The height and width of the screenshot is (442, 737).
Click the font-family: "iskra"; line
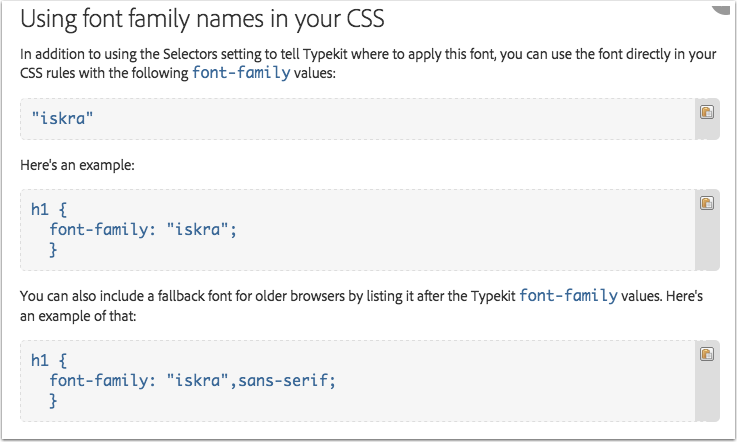143,229
